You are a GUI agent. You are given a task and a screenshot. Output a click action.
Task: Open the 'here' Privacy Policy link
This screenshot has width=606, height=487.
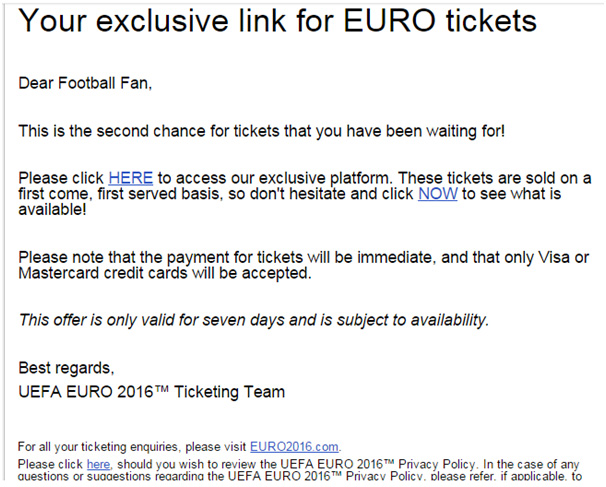98,464
